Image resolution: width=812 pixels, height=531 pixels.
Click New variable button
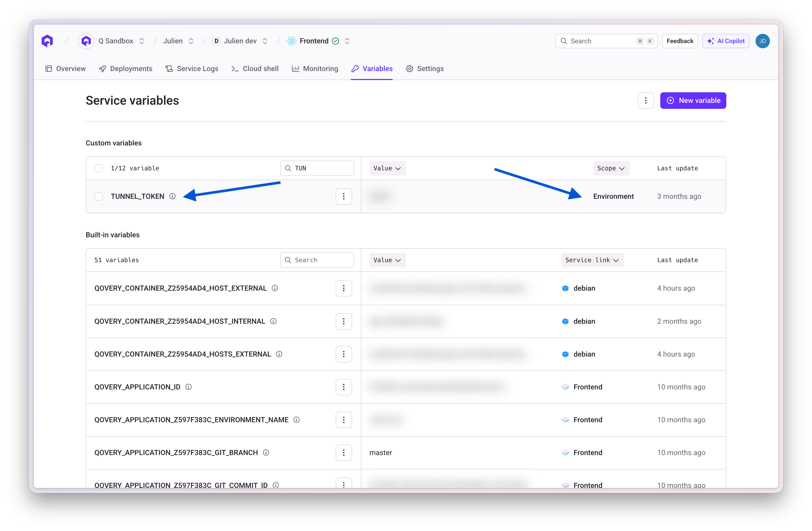693,101
